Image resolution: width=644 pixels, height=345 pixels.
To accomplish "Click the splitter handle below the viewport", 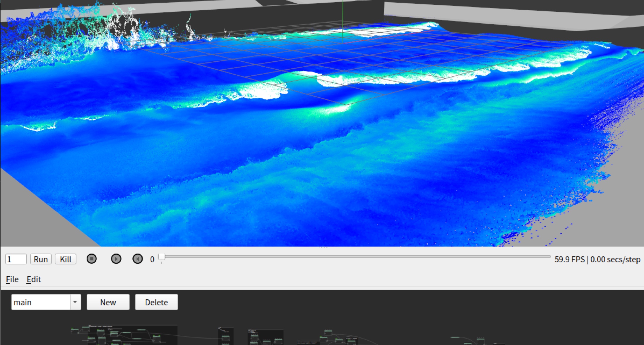I will 323,247.
